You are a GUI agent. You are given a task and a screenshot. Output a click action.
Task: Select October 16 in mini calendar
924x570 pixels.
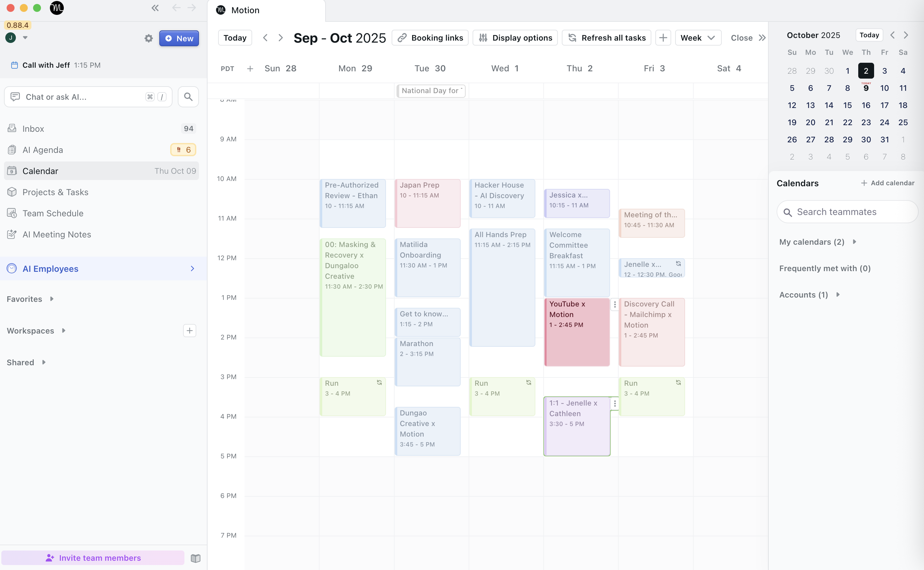(x=866, y=105)
